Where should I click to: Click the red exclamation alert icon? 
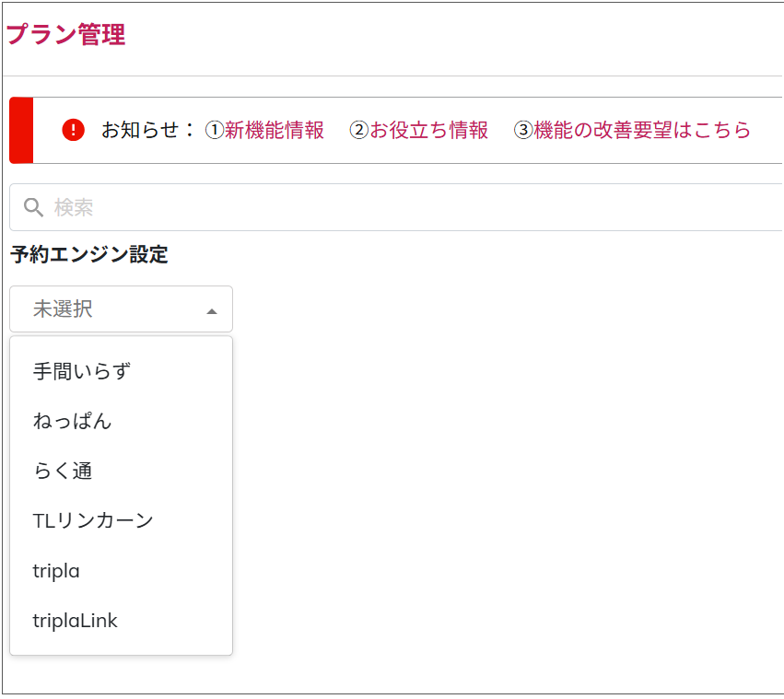point(74,130)
